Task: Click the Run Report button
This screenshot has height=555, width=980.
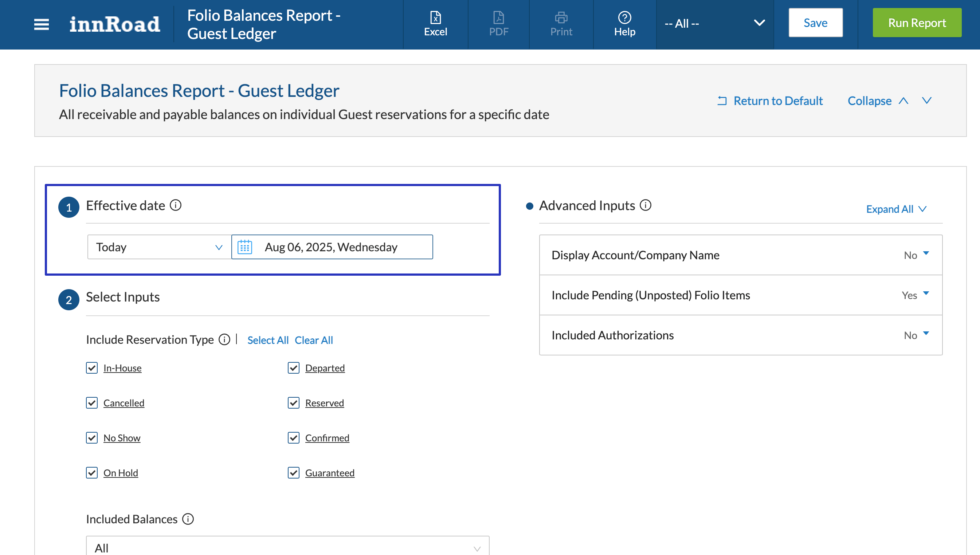Action: 916,23
